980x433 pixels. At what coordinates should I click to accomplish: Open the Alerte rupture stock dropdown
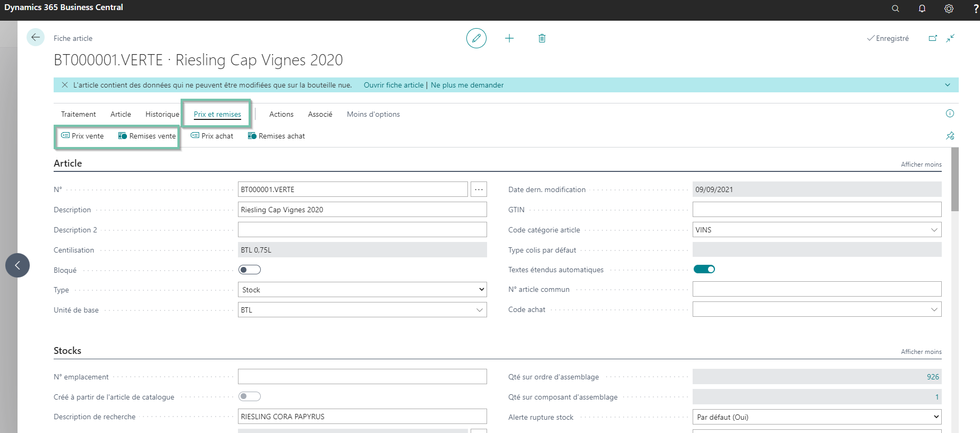pyautogui.click(x=817, y=417)
